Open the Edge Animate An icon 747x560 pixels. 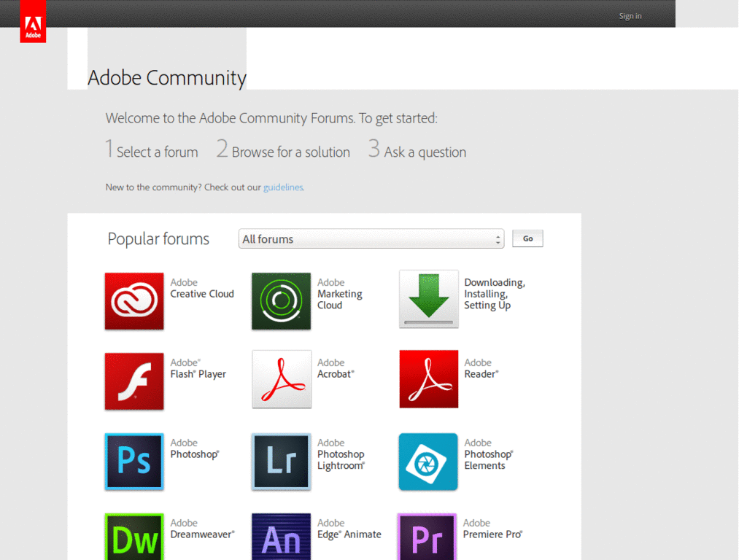click(281, 537)
